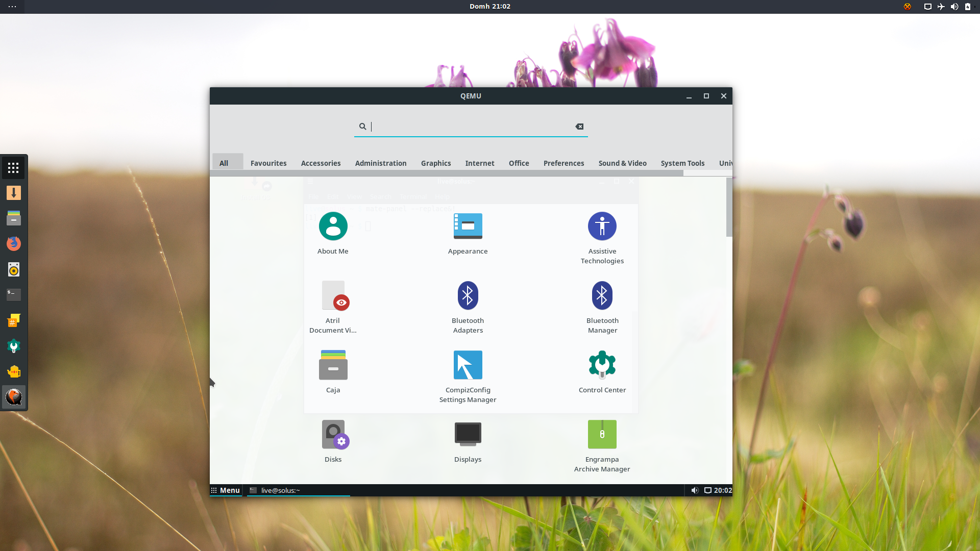This screenshot has width=980, height=551.
Task: Launch Caja file manager icon
Action: click(x=333, y=365)
